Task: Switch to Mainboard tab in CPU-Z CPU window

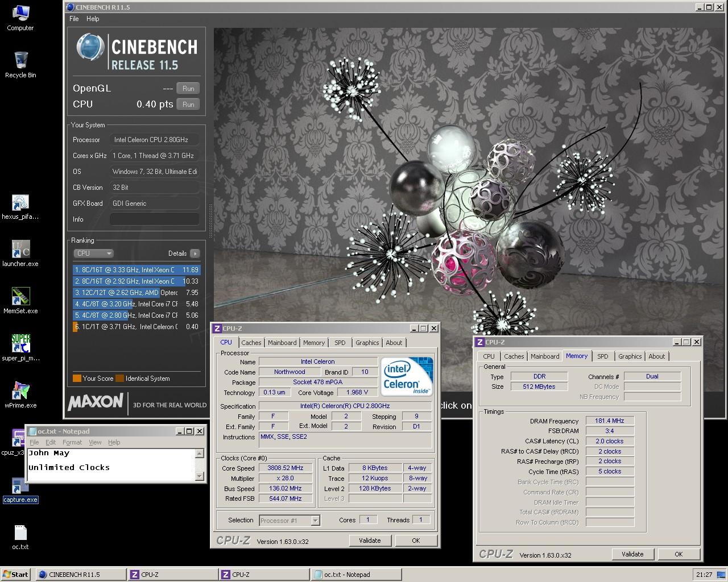Action: point(282,343)
